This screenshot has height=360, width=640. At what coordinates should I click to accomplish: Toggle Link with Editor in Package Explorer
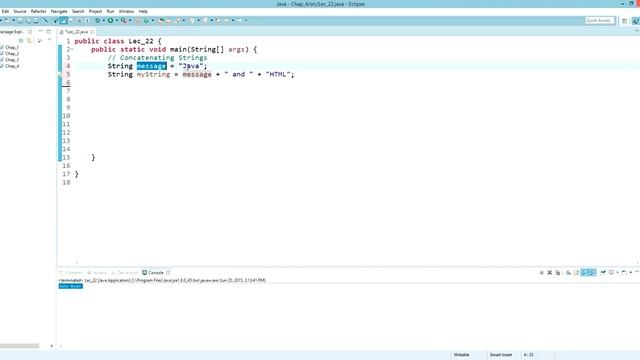click(x=29, y=40)
